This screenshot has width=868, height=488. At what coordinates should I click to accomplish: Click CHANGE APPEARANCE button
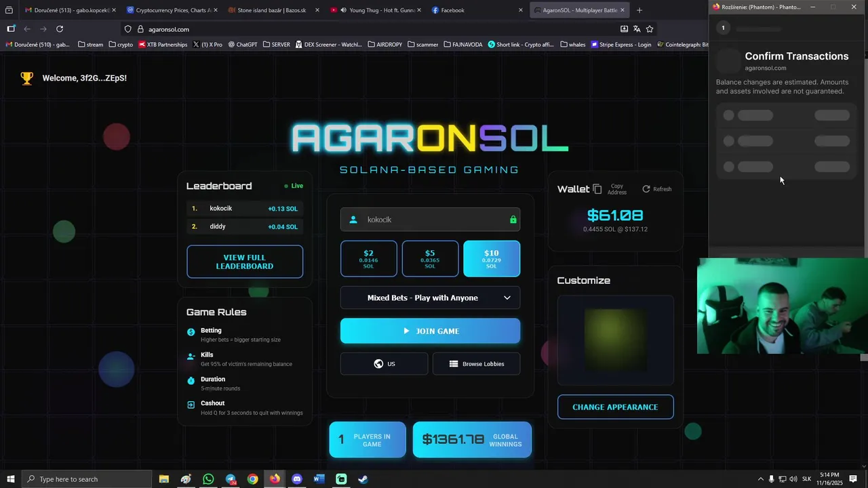tap(615, 407)
